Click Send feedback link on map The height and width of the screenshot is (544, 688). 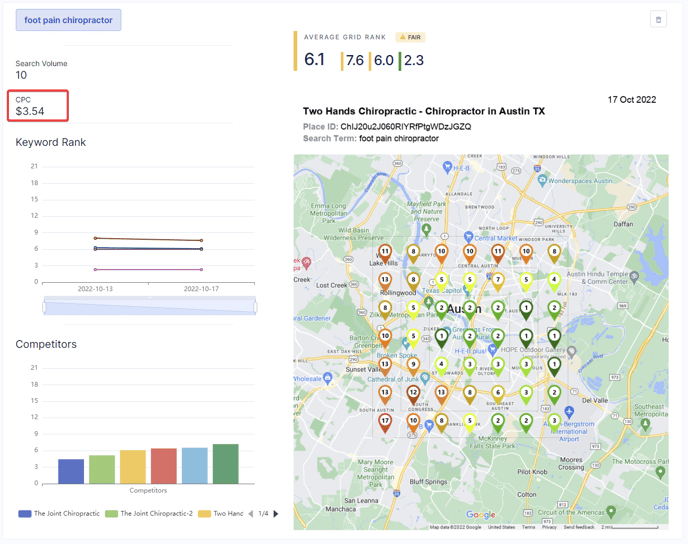tap(578, 527)
